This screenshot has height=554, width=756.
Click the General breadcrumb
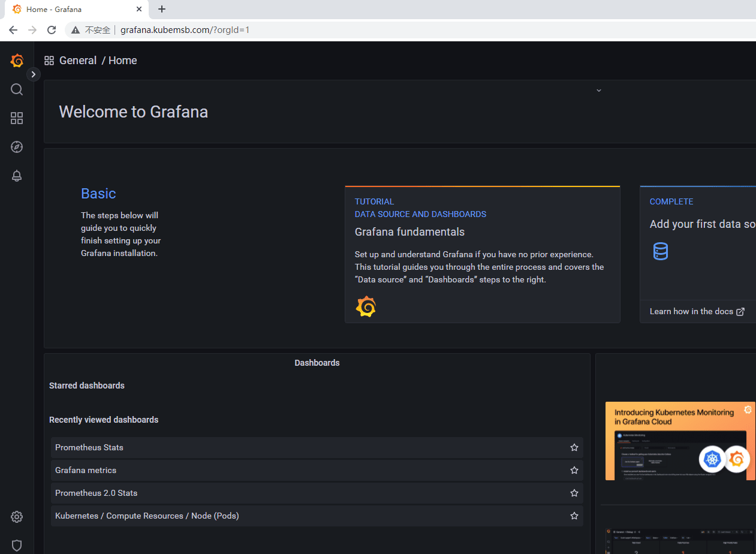tap(78, 61)
